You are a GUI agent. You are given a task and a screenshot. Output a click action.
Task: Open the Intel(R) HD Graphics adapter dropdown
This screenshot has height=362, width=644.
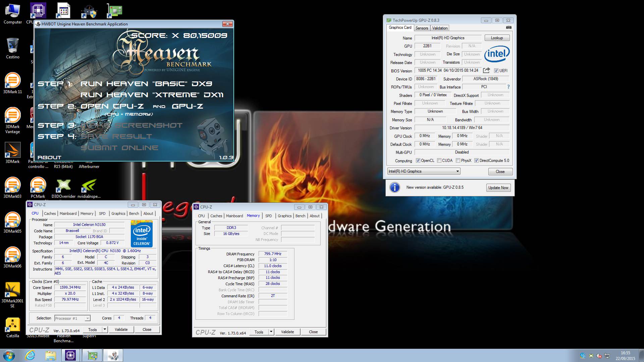tap(424, 171)
